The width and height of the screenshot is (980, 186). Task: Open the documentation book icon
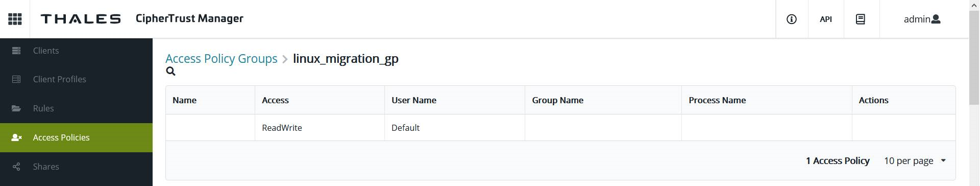[861, 19]
